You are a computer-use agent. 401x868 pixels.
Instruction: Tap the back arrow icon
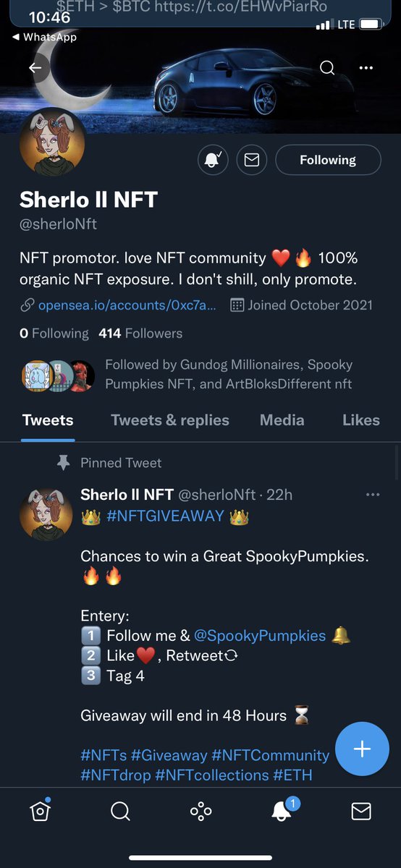[36, 68]
